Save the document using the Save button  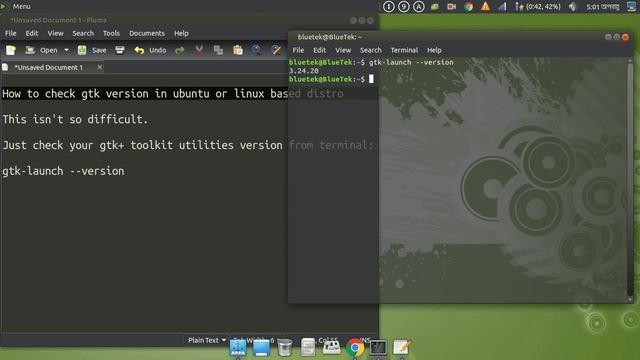(x=92, y=50)
